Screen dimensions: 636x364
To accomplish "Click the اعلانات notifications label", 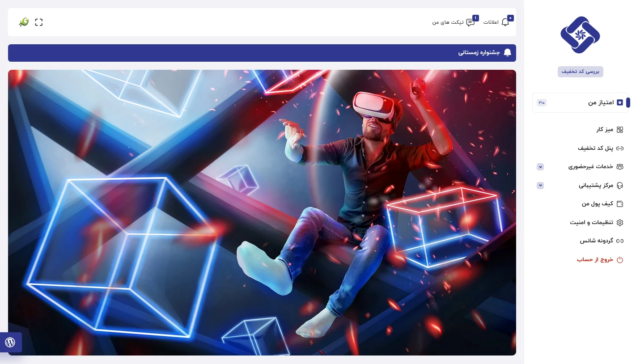I will pyautogui.click(x=491, y=22).
